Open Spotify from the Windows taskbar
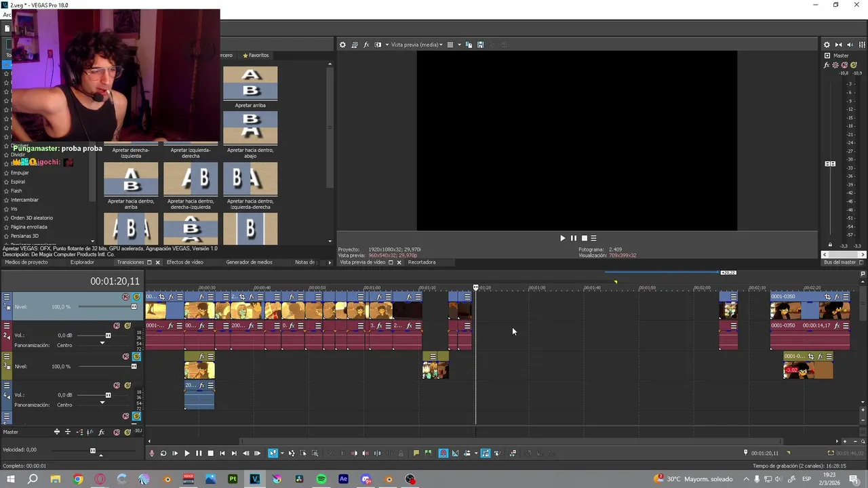The height and width of the screenshot is (488, 868). point(321,479)
